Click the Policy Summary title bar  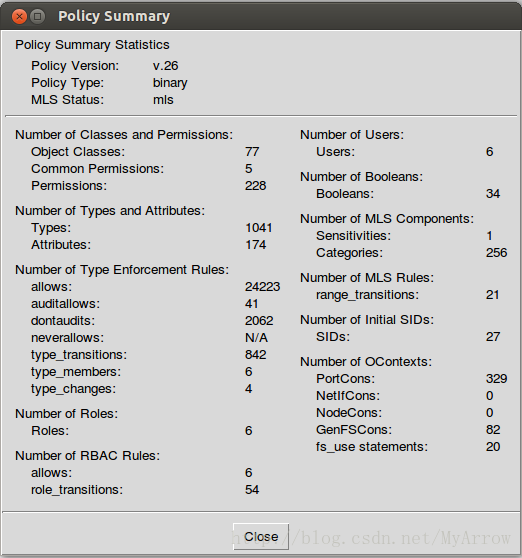click(x=261, y=16)
